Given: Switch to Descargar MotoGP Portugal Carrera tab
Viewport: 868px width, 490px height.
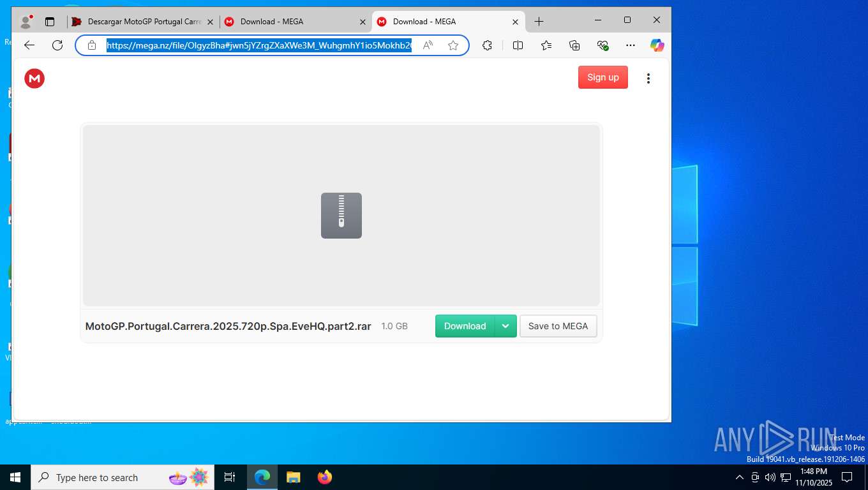Looking at the screenshot, I should pos(143,22).
